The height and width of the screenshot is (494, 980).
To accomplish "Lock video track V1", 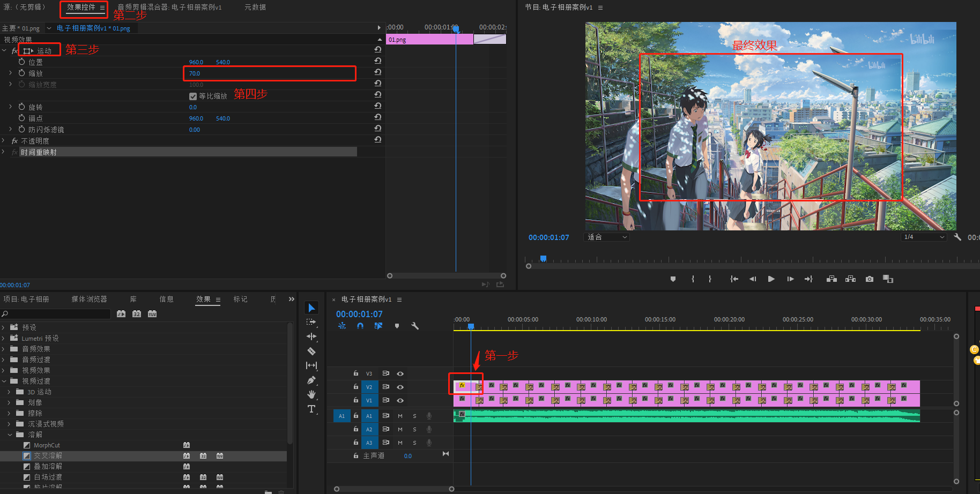I will point(356,400).
